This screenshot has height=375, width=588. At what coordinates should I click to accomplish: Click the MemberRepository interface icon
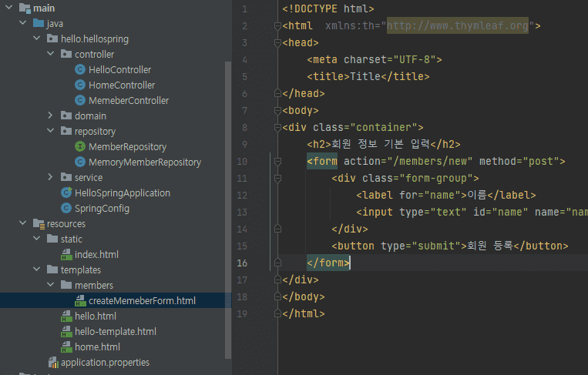(x=80, y=146)
